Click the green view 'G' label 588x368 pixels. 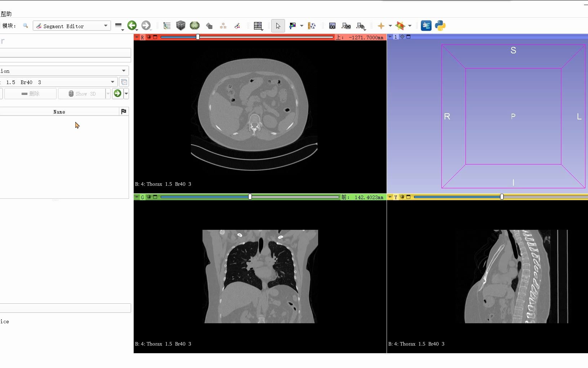pyautogui.click(x=142, y=197)
